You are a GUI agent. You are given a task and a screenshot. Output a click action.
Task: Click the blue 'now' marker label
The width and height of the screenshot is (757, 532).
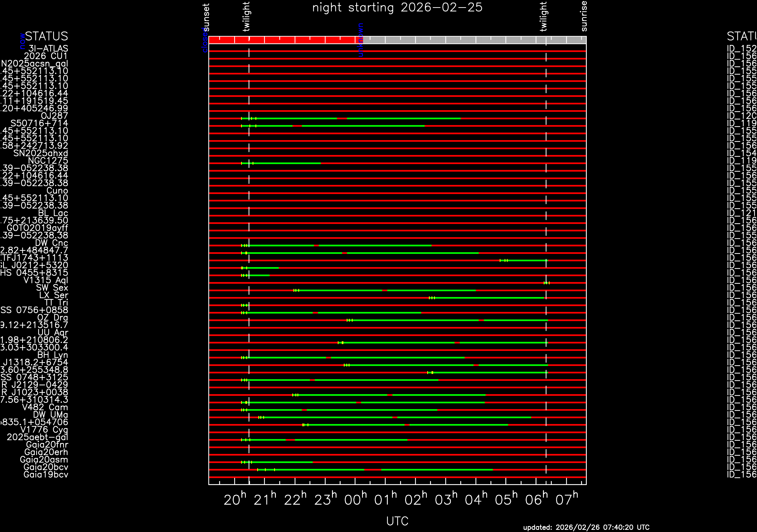pos(22,41)
